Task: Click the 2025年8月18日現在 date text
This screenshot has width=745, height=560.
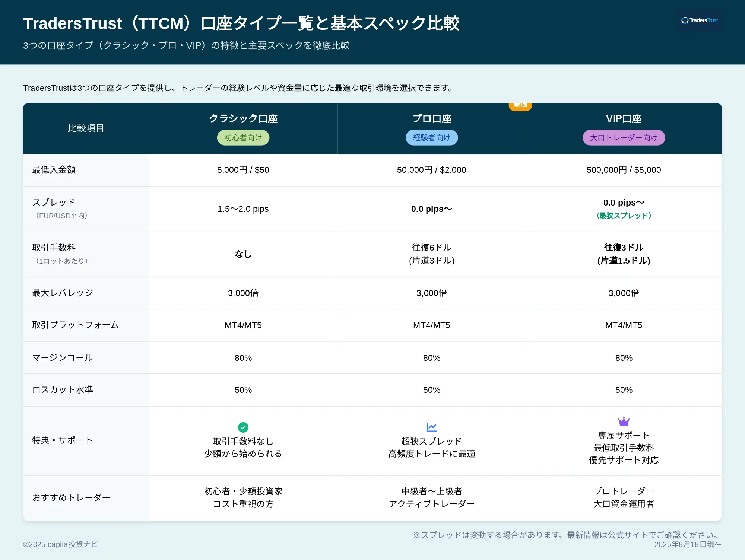Action: pos(688,544)
